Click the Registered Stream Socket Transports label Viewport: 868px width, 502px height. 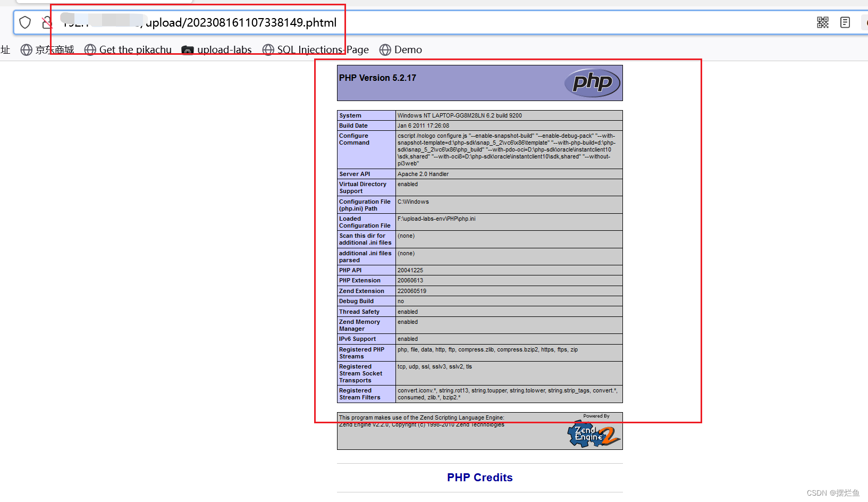[361, 373]
